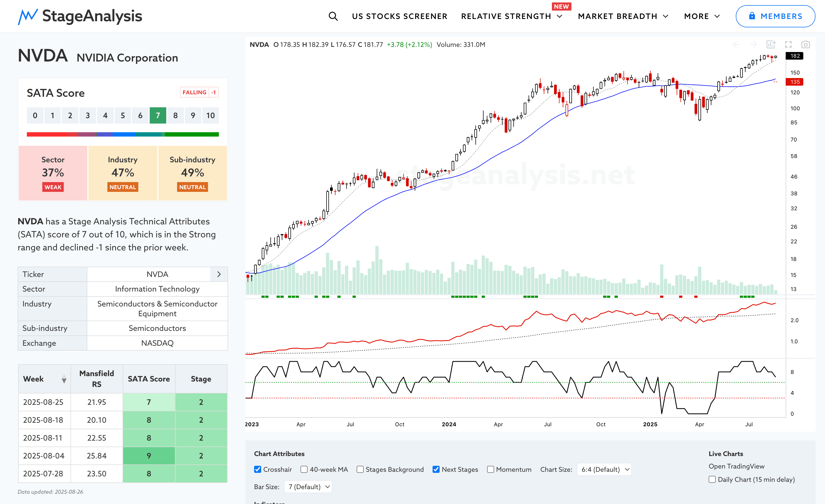825x504 pixels.
Task: Click the 2024 time axis label
Action: click(449, 424)
